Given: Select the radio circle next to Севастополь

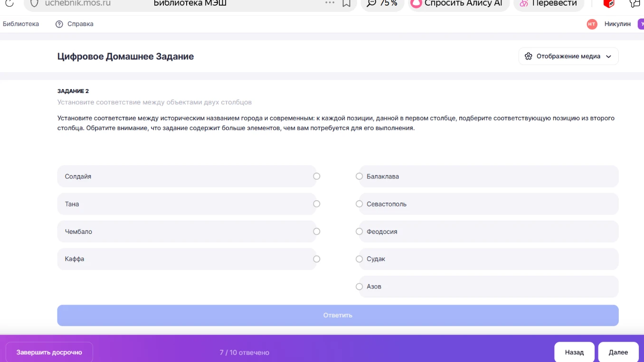Looking at the screenshot, I should tap(359, 204).
